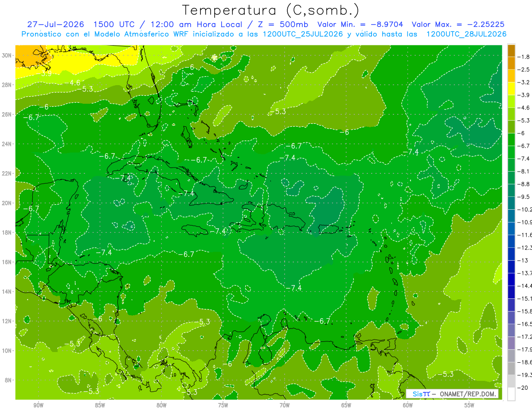This screenshot has width=532, height=411.
Task: Click the "Valor Min. = -8.9704" readout
Action: click(x=361, y=24)
